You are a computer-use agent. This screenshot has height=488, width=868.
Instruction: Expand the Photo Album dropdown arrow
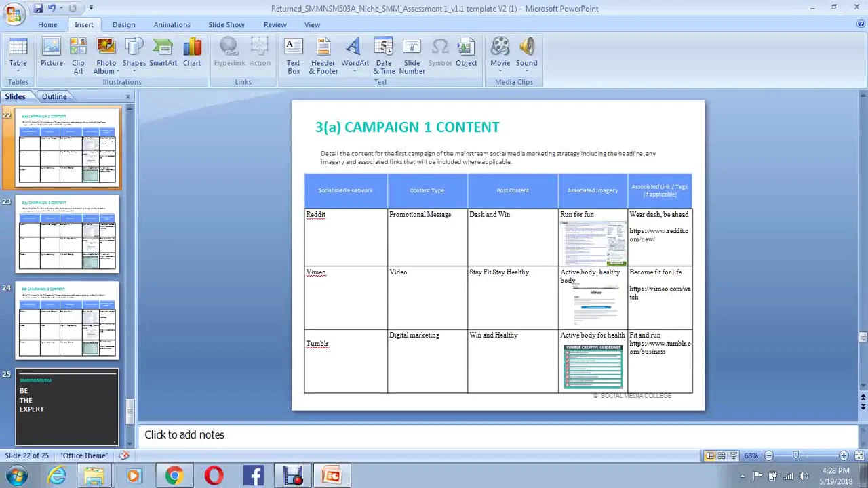tap(117, 71)
